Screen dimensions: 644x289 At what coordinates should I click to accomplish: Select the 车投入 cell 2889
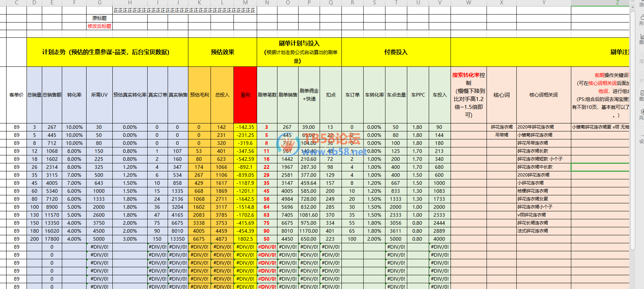440,231
